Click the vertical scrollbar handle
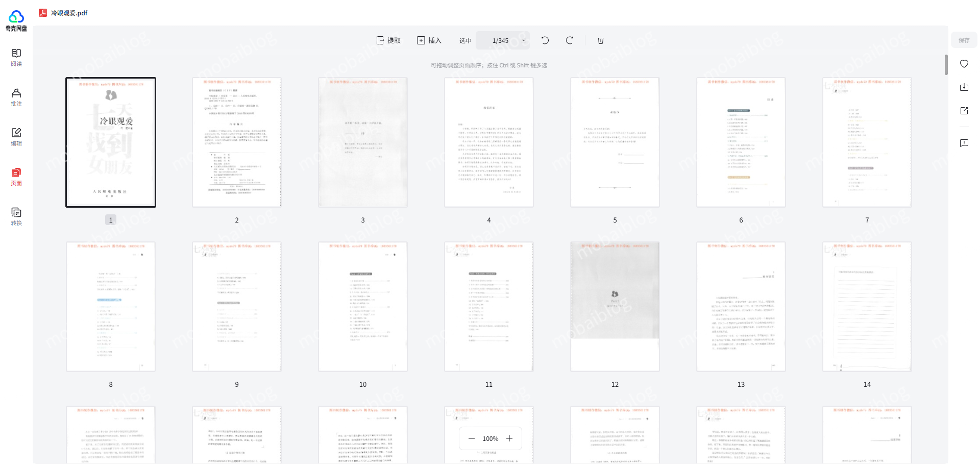The height and width of the screenshot is (469, 980). tap(946, 65)
